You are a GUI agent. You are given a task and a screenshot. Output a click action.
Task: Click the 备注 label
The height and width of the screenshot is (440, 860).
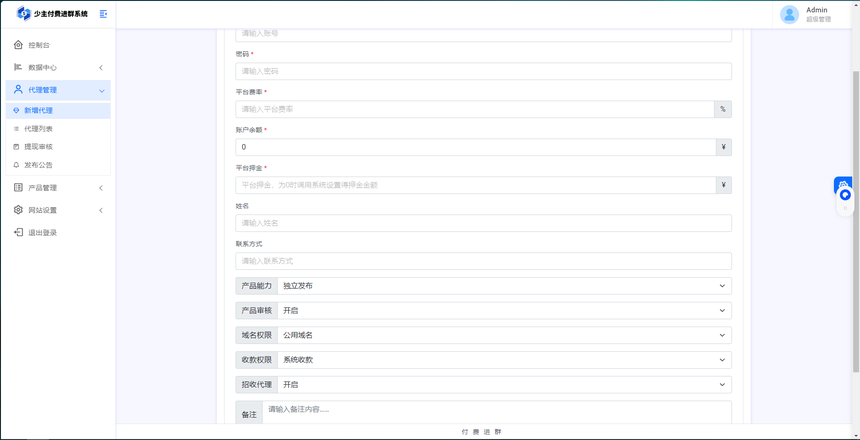point(249,415)
